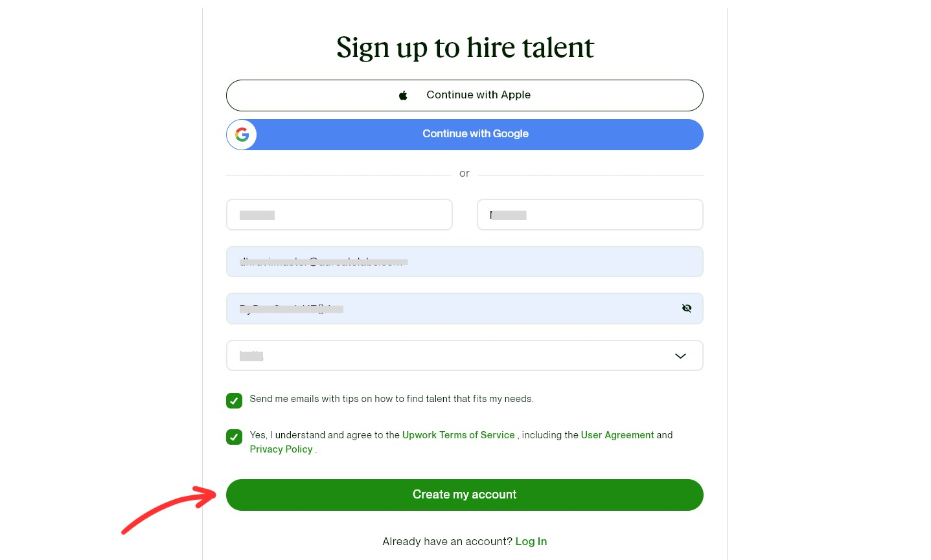Click the Sign up to hire talent heading
The height and width of the screenshot is (560, 931).
[465, 46]
